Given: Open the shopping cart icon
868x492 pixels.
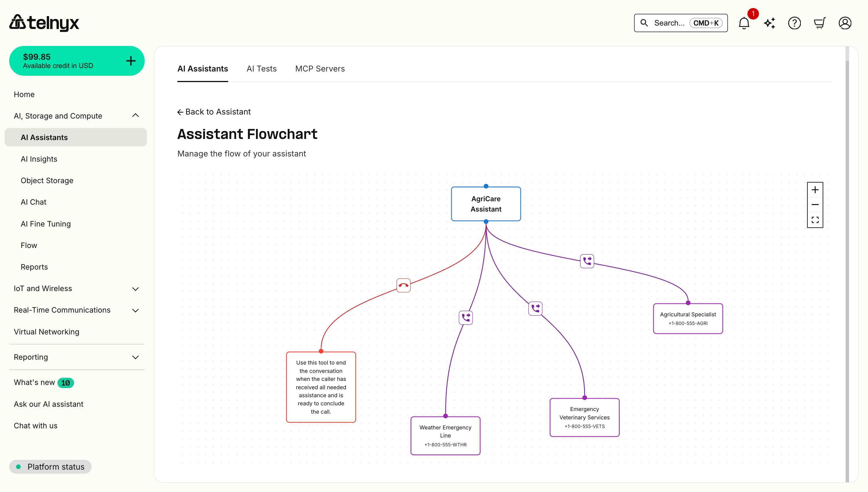Looking at the screenshot, I should pyautogui.click(x=820, y=23).
